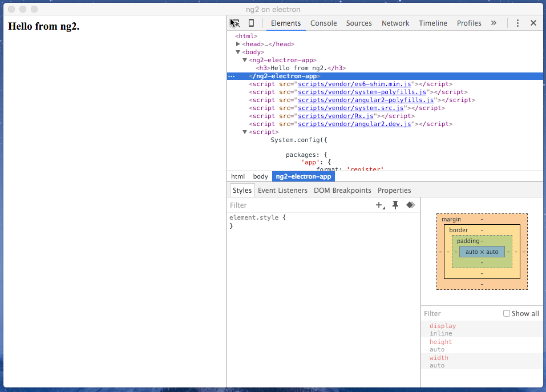
Task: Click the packages: { code line
Action: click(306, 155)
